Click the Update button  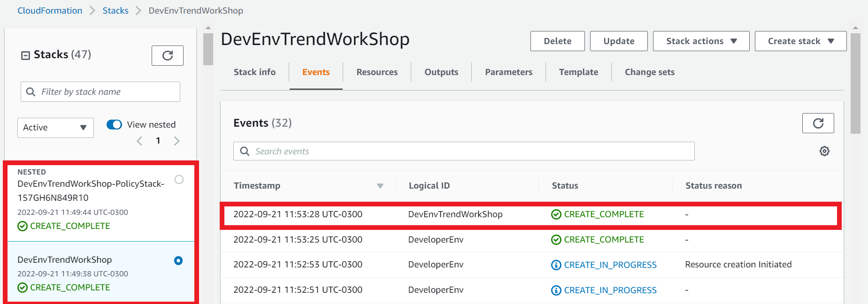[x=619, y=41]
